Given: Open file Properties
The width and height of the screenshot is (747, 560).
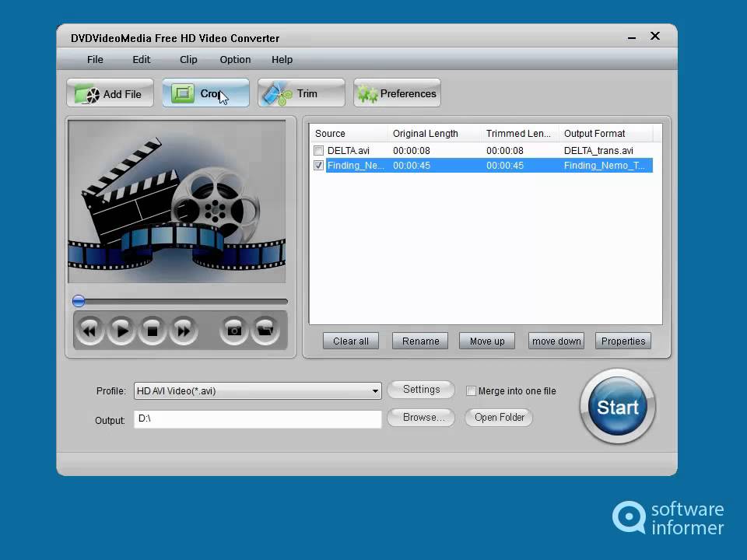Looking at the screenshot, I should [x=623, y=341].
